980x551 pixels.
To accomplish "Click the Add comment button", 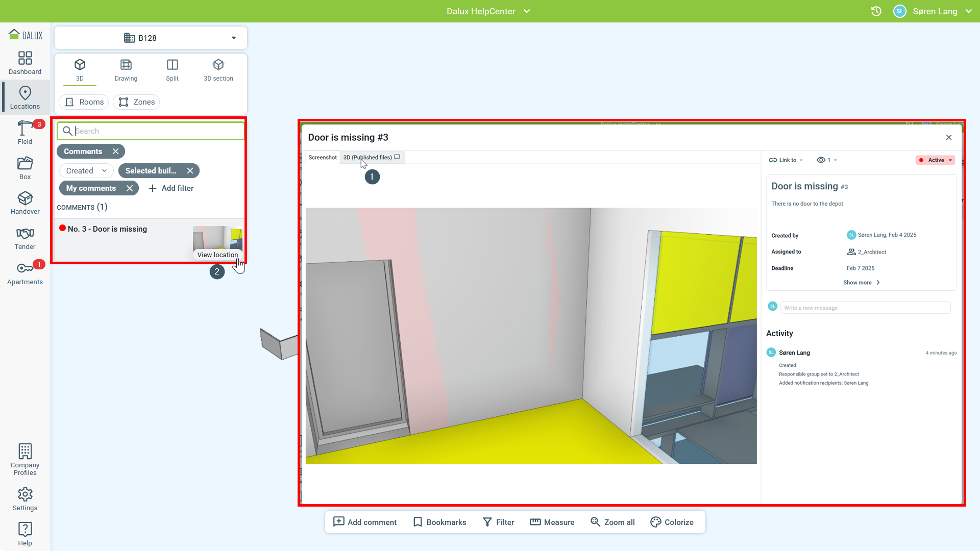I will tap(364, 522).
